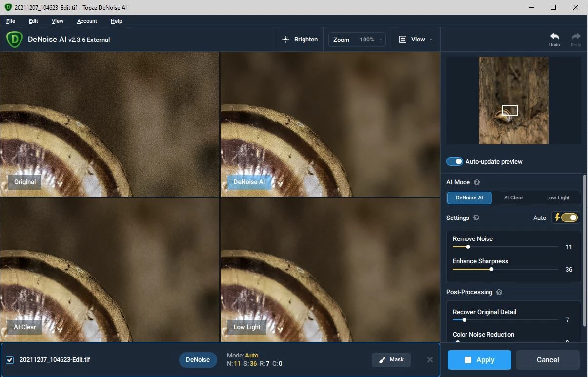The image size is (588, 377).
Task: Click the Redo arrow icon
Action: tap(576, 37)
